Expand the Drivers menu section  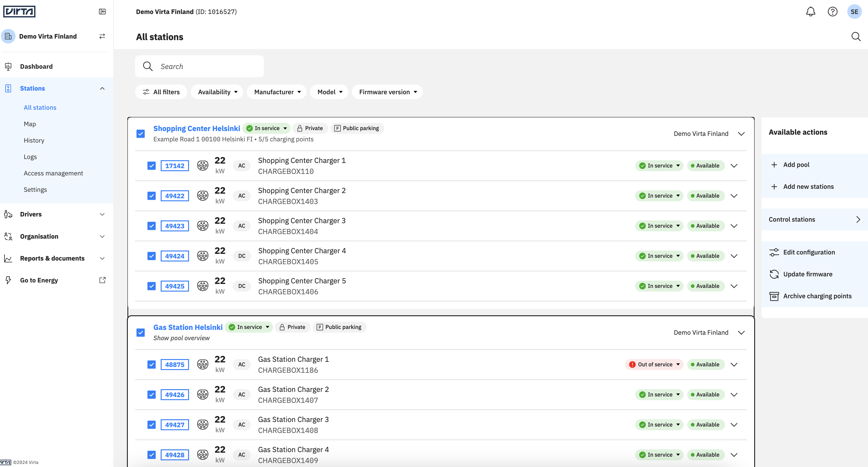(x=57, y=214)
